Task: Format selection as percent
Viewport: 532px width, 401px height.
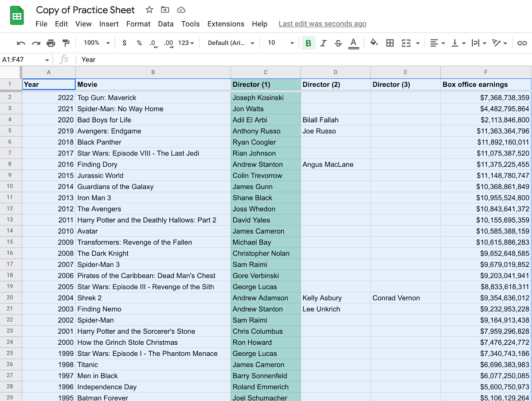Action: [x=138, y=43]
